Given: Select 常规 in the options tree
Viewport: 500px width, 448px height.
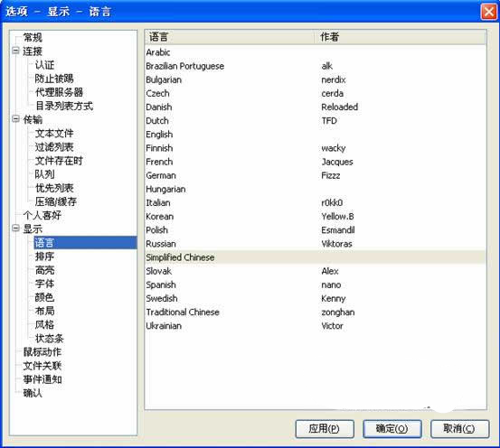Looking at the screenshot, I should coord(33,38).
